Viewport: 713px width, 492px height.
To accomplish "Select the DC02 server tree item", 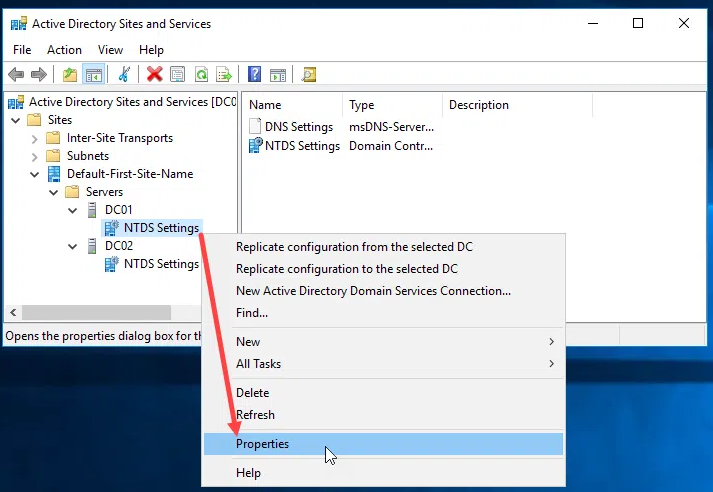I will 119,246.
